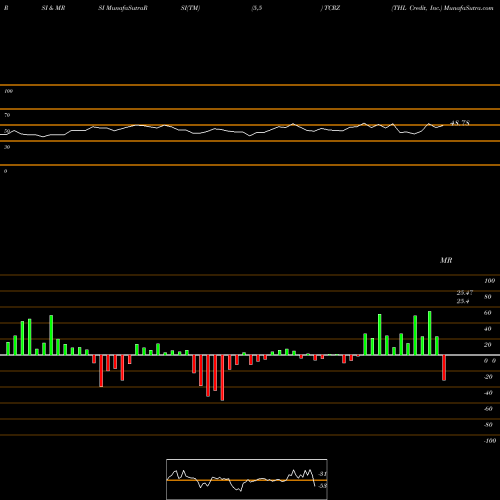Click the 'SI & MR' header text
This screenshot has width=500, height=500.
point(53,8)
